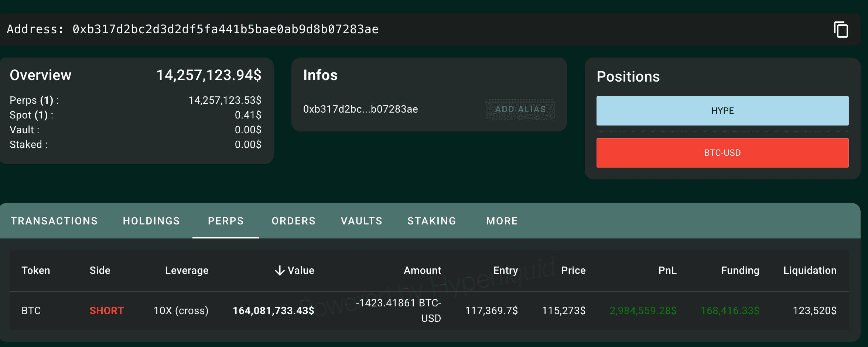Viewport: 868px width, 347px height.
Task: Click the BTC token in the table row
Action: (31, 311)
